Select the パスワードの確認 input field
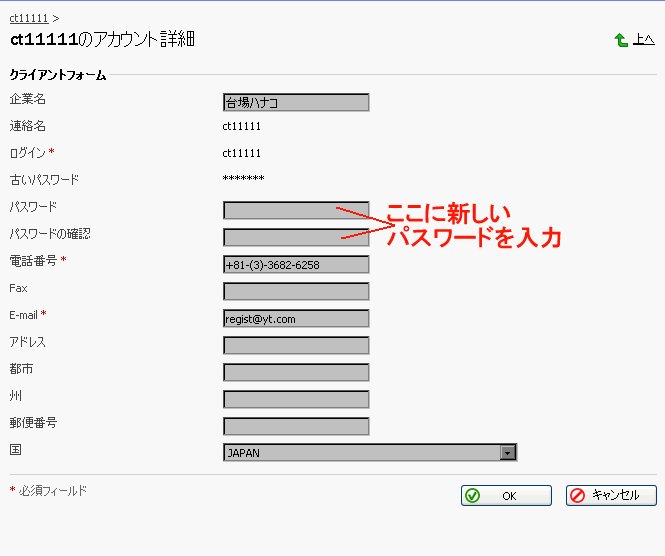Image resolution: width=665 pixels, height=556 pixels. click(296, 237)
